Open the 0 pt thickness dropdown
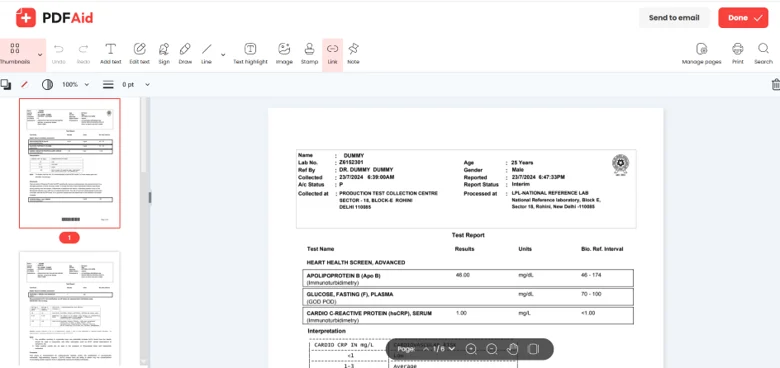Image resolution: width=780 pixels, height=368 pixels. click(x=136, y=85)
